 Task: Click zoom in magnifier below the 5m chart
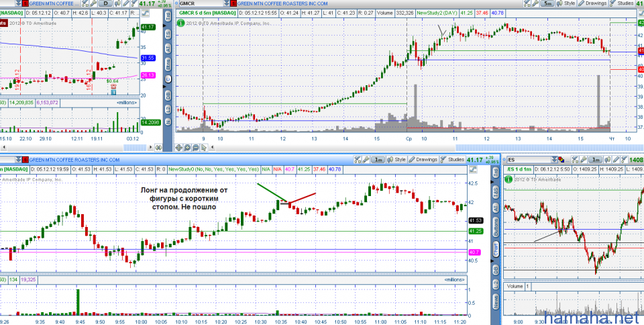(187, 148)
